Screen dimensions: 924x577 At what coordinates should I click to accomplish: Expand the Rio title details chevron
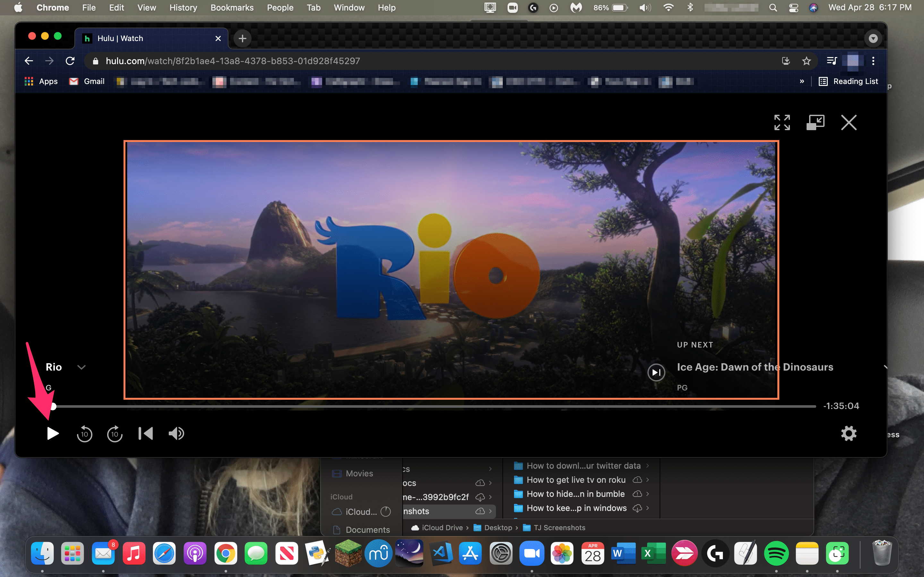[x=81, y=367]
